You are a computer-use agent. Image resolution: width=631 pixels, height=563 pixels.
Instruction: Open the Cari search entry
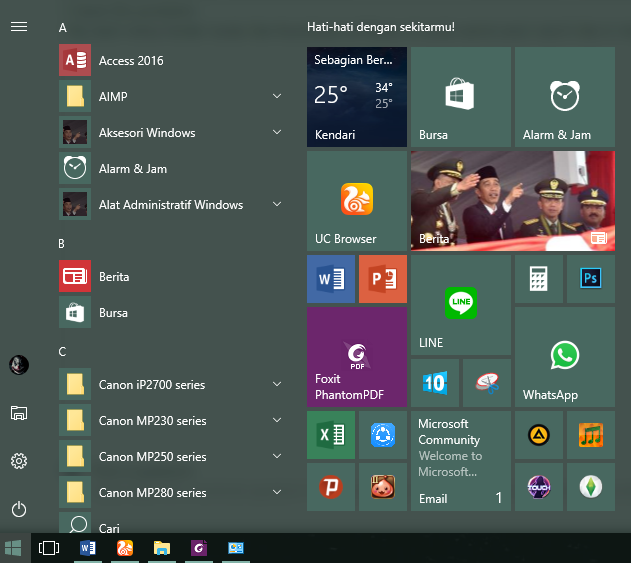(171, 523)
